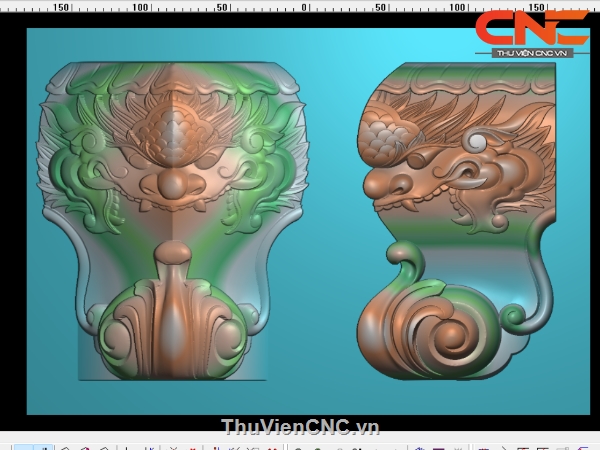Click ruler mark 100 left of zero
Viewport: 600px width, 450px height.
(x=140, y=7)
